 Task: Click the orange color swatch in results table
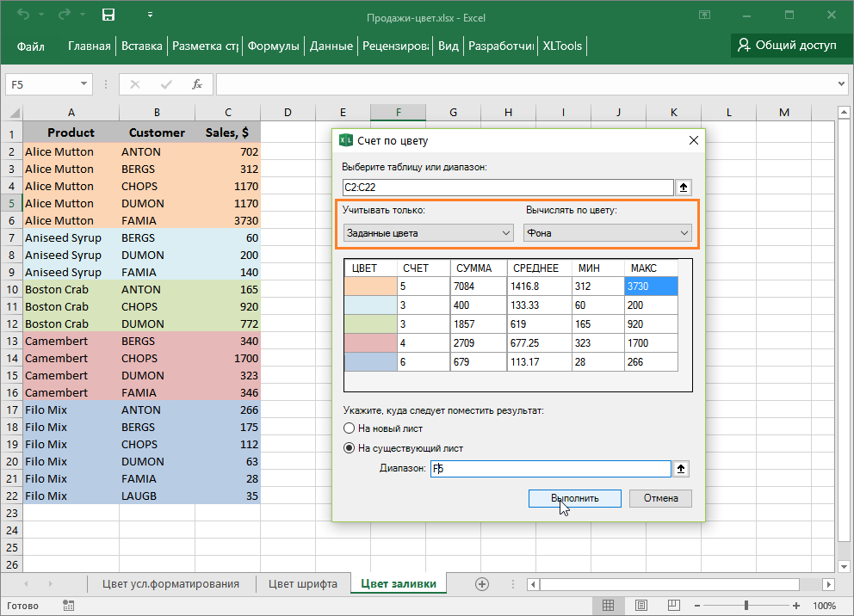pos(370,286)
